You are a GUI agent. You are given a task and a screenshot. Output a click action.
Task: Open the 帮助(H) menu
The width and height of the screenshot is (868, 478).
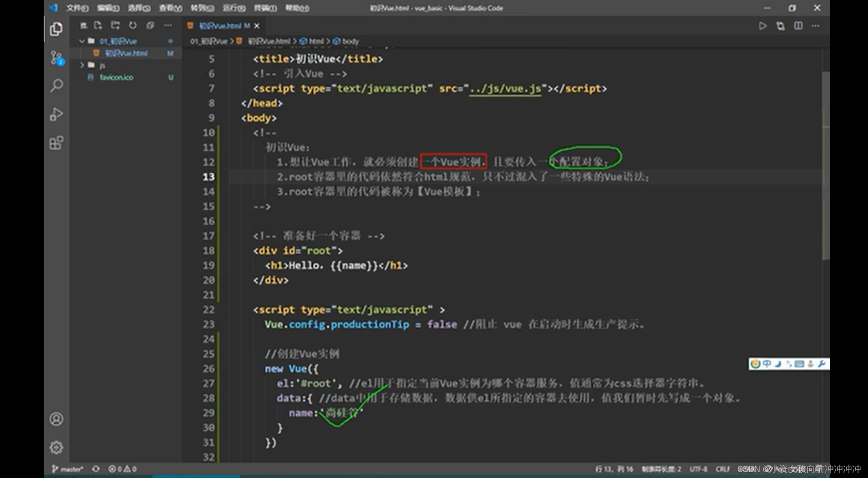297,8
